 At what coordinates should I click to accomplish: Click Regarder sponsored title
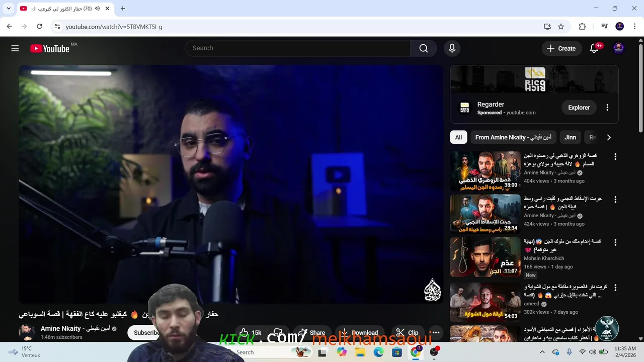tap(491, 105)
